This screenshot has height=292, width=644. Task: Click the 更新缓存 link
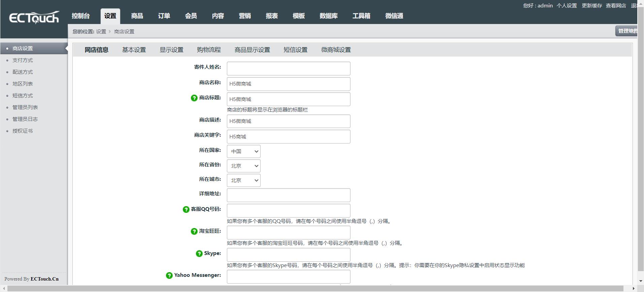[592, 6]
